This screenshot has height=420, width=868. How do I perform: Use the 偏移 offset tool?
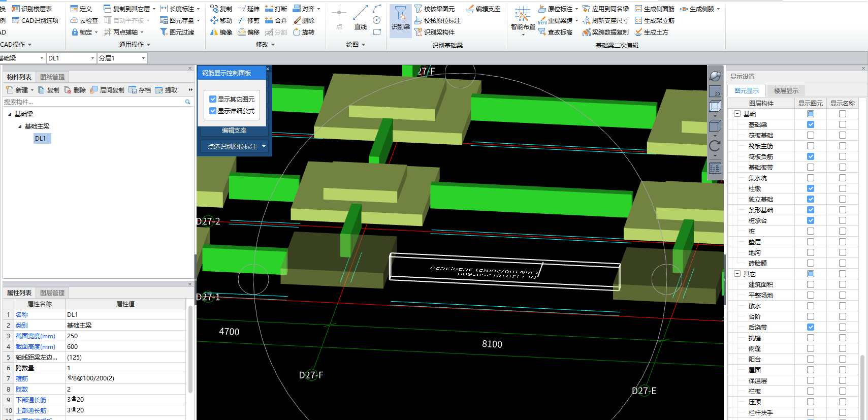(x=249, y=32)
